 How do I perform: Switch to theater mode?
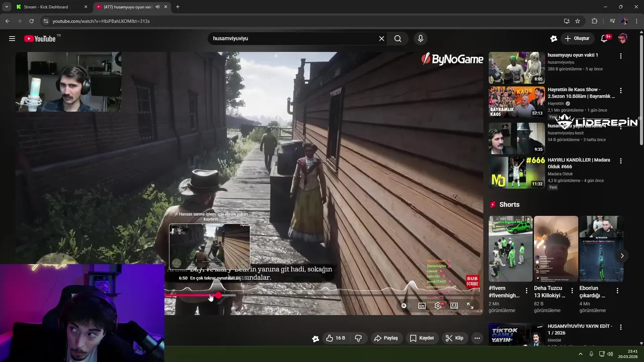[x=454, y=306]
